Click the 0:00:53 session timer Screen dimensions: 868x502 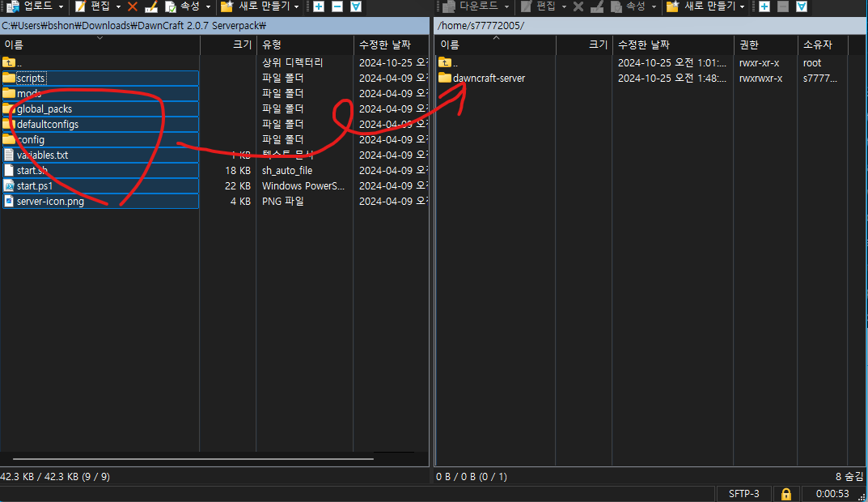(x=832, y=494)
